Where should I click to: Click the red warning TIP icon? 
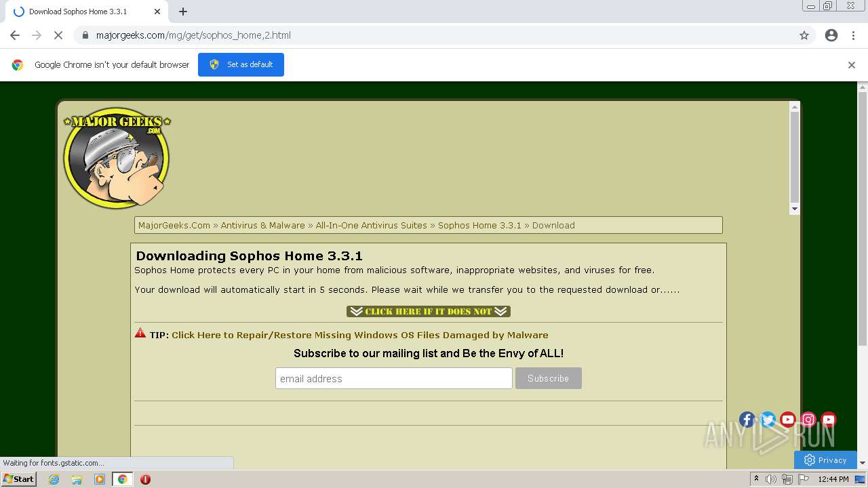(140, 333)
